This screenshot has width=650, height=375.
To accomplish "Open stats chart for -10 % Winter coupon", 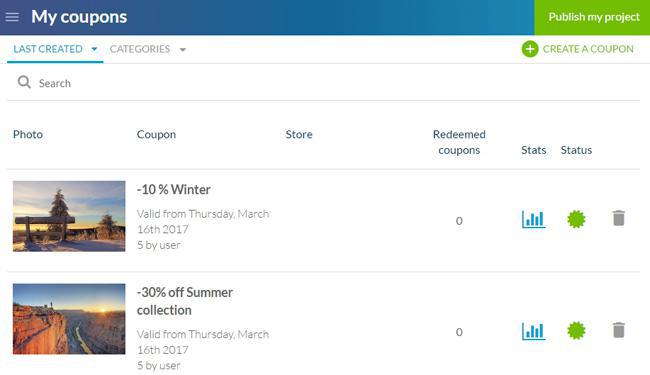I will [534, 219].
